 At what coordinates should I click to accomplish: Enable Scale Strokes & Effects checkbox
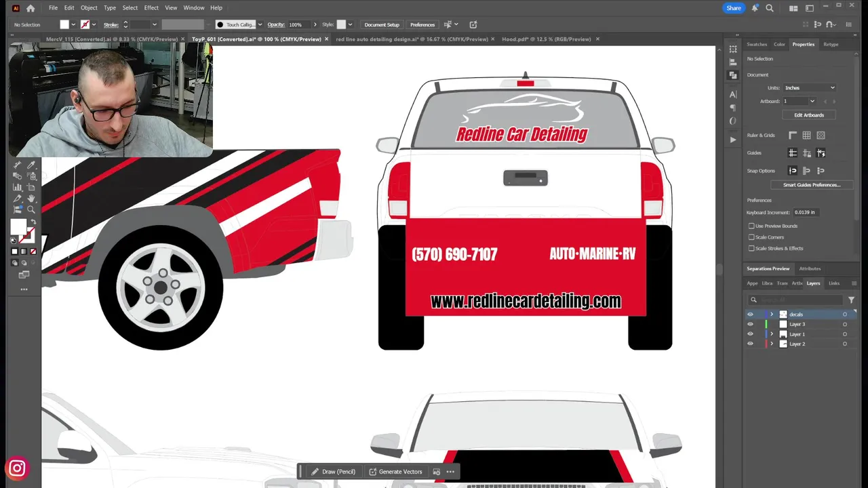(751, 248)
